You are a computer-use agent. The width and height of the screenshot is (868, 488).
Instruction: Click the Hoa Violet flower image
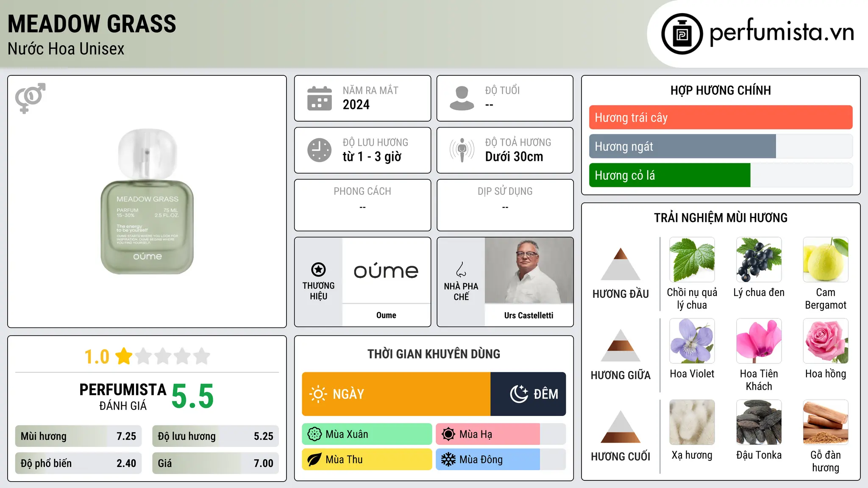[x=692, y=341]
